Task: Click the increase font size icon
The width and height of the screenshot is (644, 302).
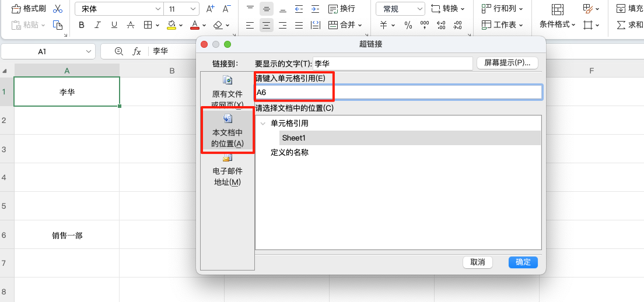Action: 211,9
